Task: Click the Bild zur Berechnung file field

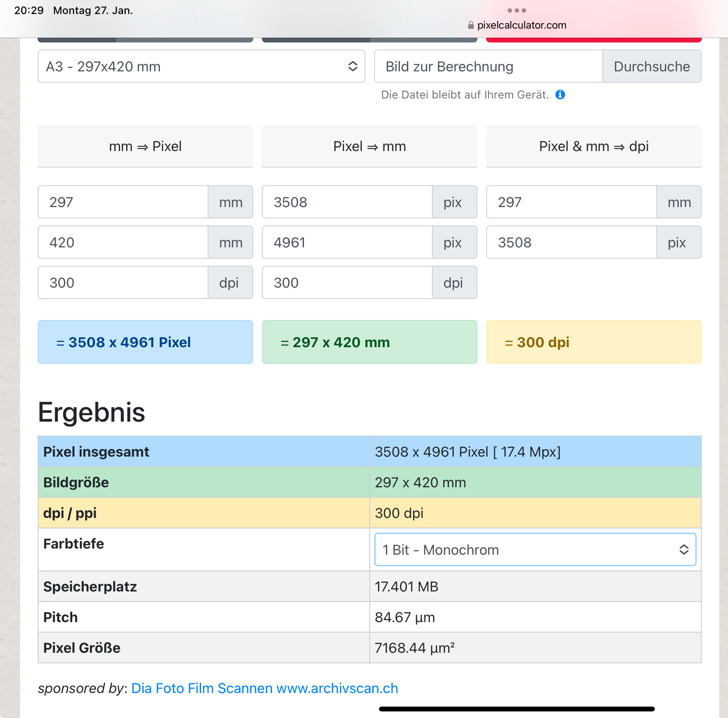Action: click(488, 67)
